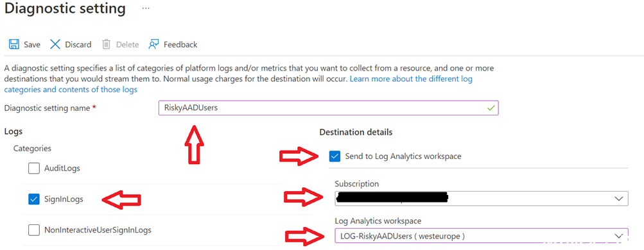Screen dimensions: 644x250
Task: Click the Save button label
Action: pyautogui.click(x=32, y=45)
